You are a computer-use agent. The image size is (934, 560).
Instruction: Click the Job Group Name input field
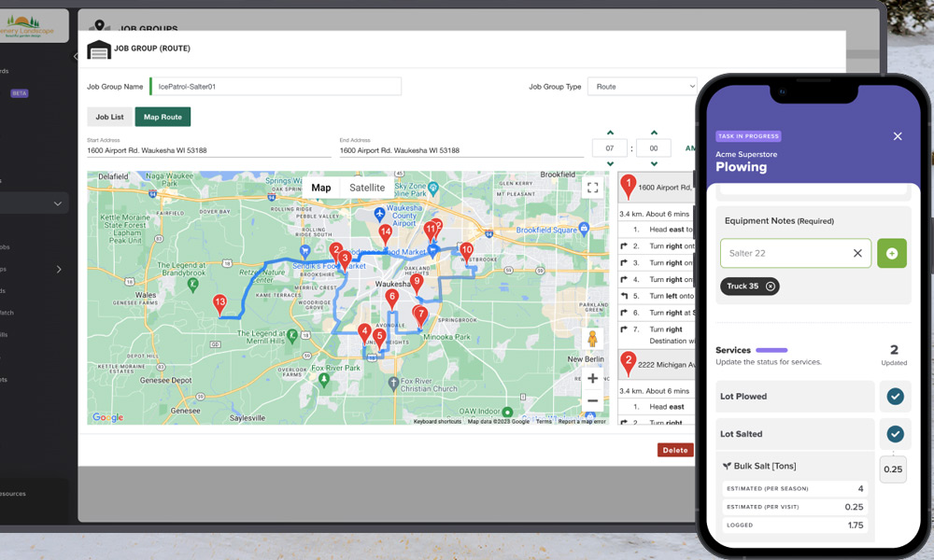(x=276, y=87)
